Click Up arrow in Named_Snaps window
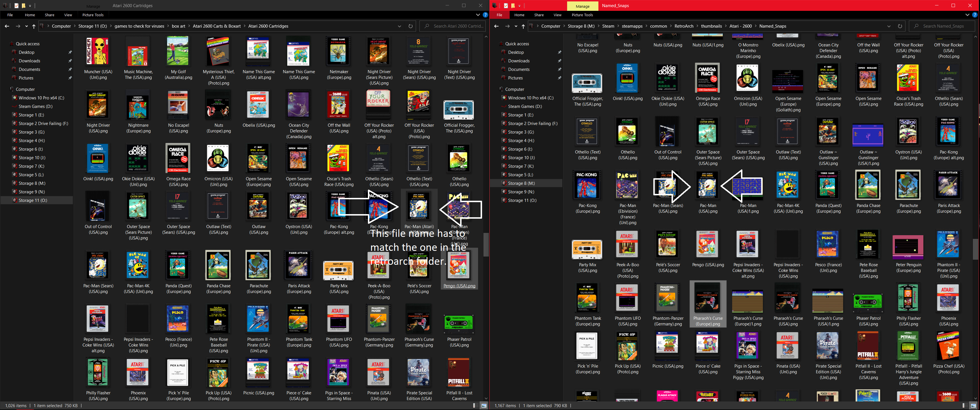Viewport: 980px width, 410px height. [x=523, y=26]
